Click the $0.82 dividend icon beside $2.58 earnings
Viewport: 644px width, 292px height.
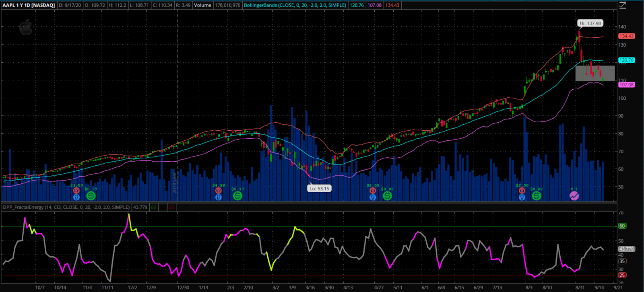click(537, 196)
